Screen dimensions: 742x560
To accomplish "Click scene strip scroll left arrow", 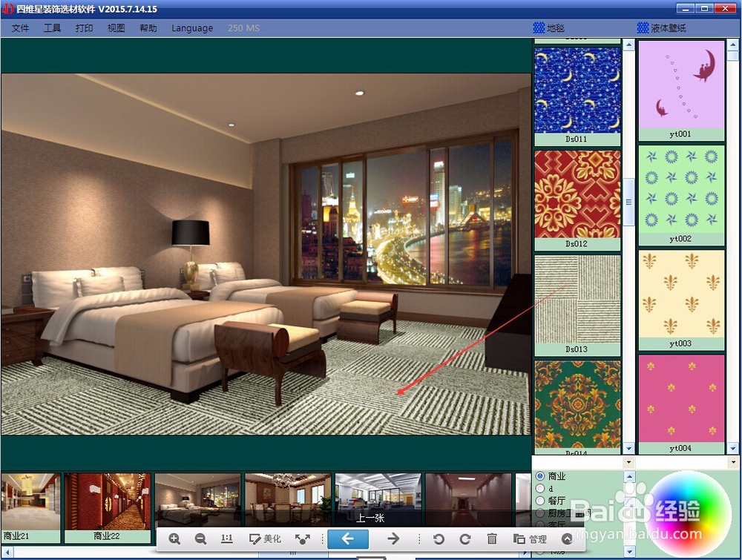I will [x=6, y=552].
